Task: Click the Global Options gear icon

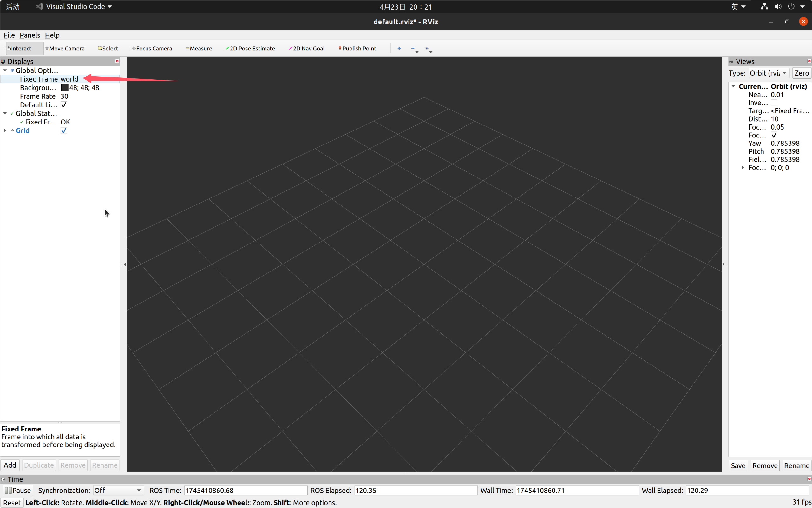Action: pyautogui.click(x=12, y=70)
